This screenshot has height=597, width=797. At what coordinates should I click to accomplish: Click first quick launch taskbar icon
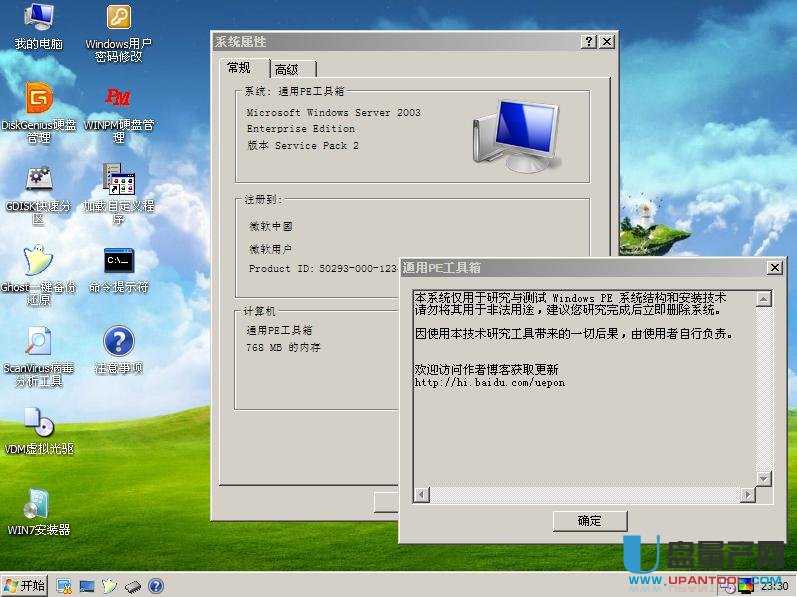64,586
